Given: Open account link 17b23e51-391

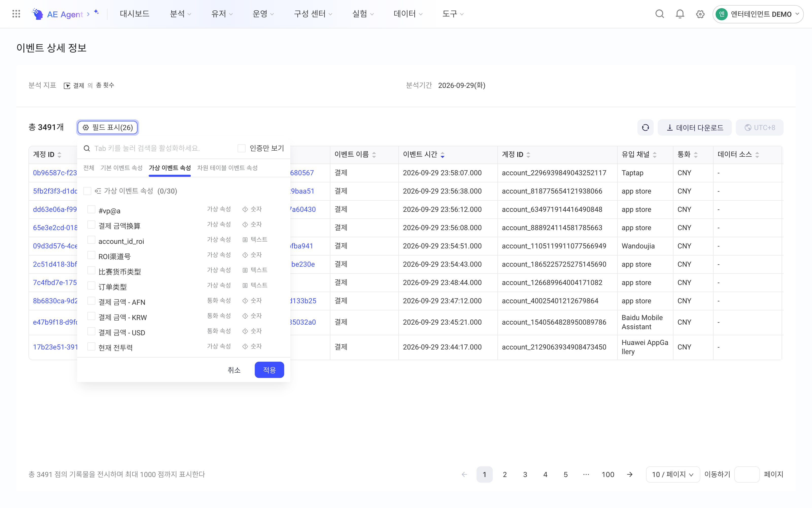Looking at the screenshot, I should [55, 347].
